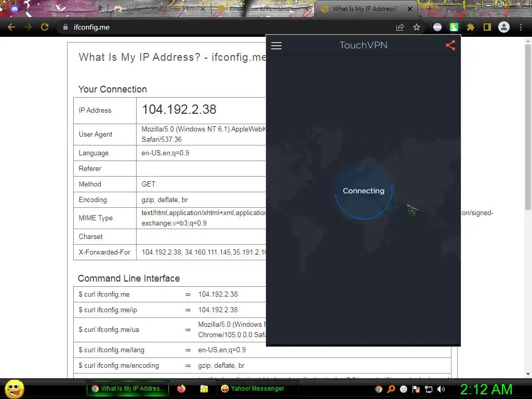Switch to the Hotspot Shield Free VPN tab
Viewport: 532px width, 399px height.
(158, 9)
